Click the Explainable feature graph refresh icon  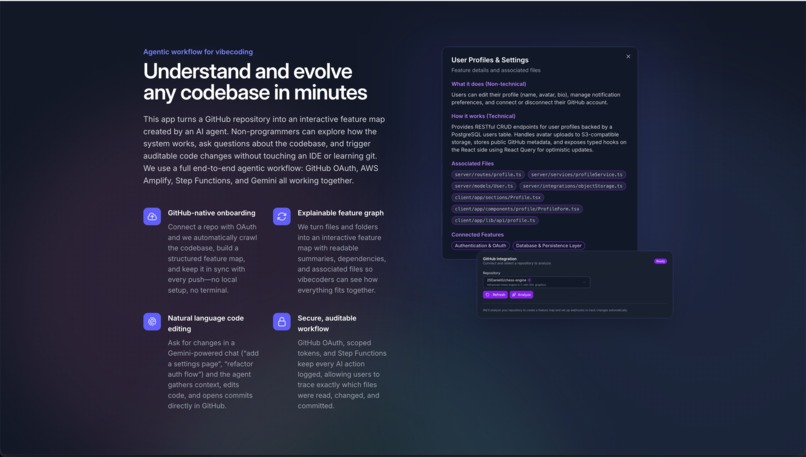[x=282, y=216]
